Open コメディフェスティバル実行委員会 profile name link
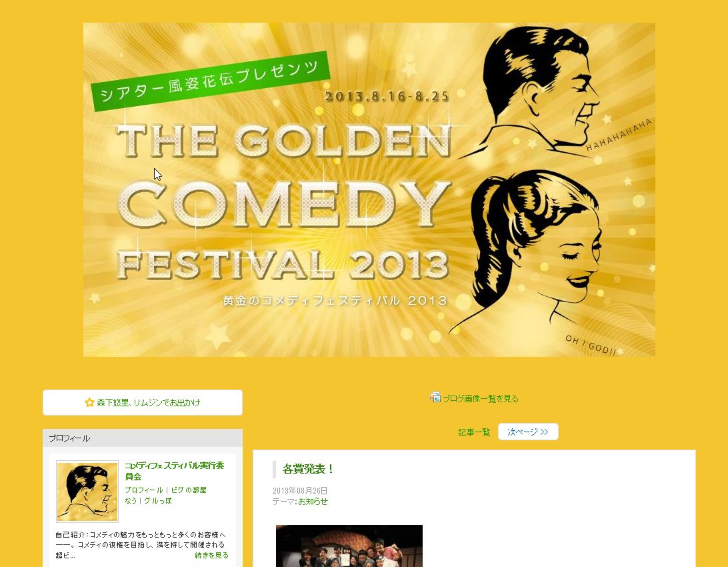728x567 pixels. coord(174,471)
